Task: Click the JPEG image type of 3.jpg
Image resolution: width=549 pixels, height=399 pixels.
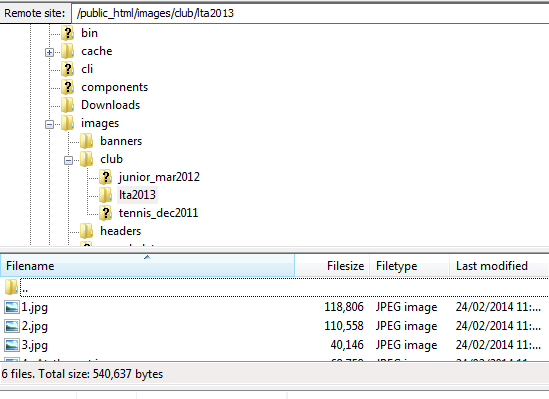Action: 406,345
